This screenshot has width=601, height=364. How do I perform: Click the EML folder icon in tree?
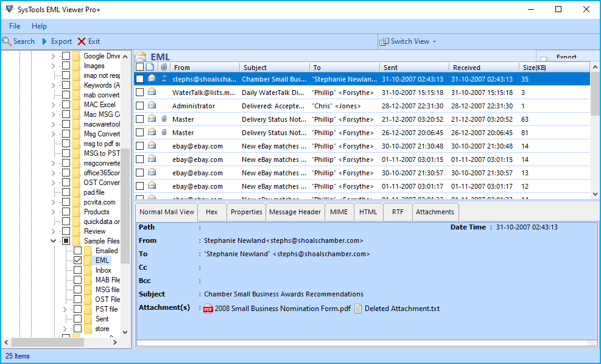(x=88, y=261)
